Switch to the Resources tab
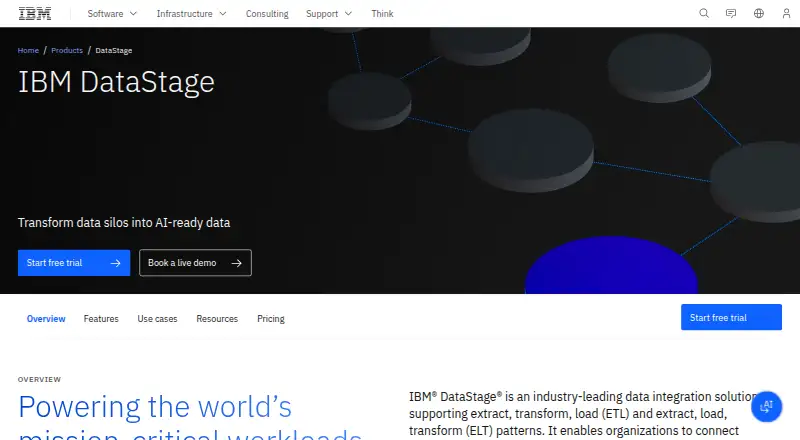 [x=217, y=319]
